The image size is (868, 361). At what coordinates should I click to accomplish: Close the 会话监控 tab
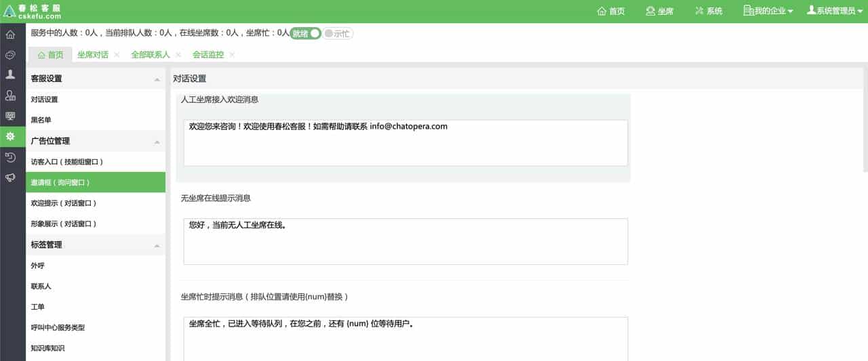click(x=232, y=55)
